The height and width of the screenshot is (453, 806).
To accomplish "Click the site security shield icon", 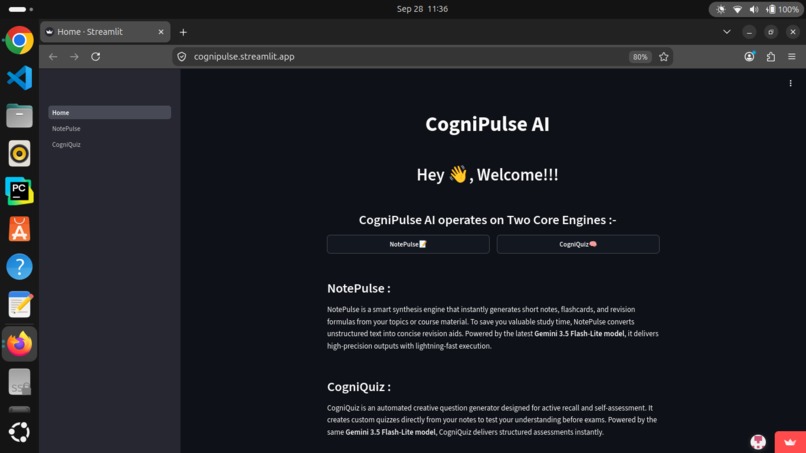I will [x=181, y=57].
